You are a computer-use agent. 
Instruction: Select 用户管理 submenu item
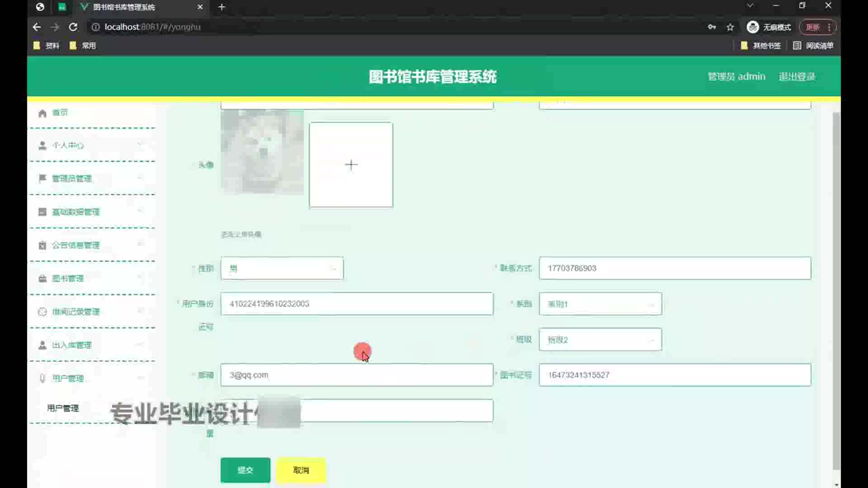pyautogui.click(x=63, y=408)
